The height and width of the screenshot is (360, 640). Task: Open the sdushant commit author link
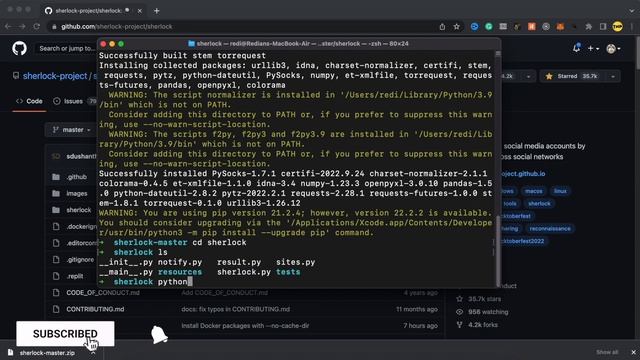[81, 156]
